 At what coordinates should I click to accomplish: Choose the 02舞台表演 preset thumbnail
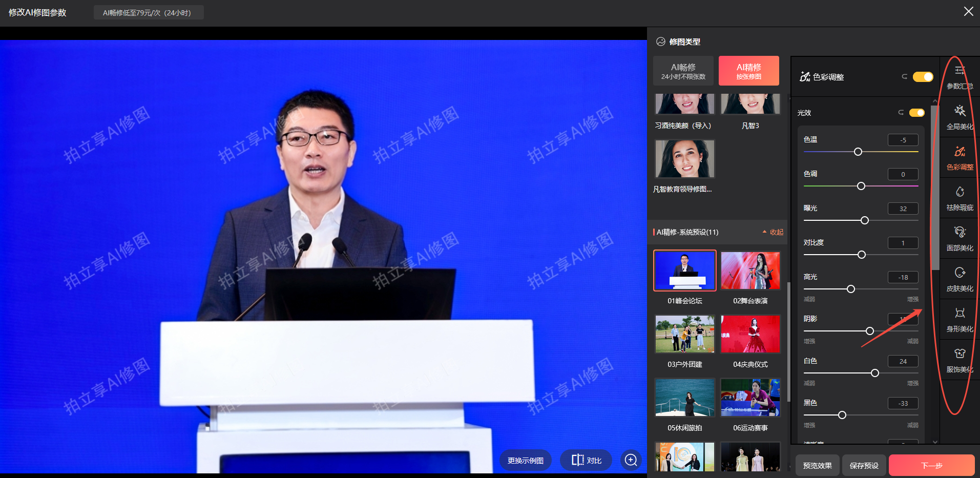tap(750, 271)
